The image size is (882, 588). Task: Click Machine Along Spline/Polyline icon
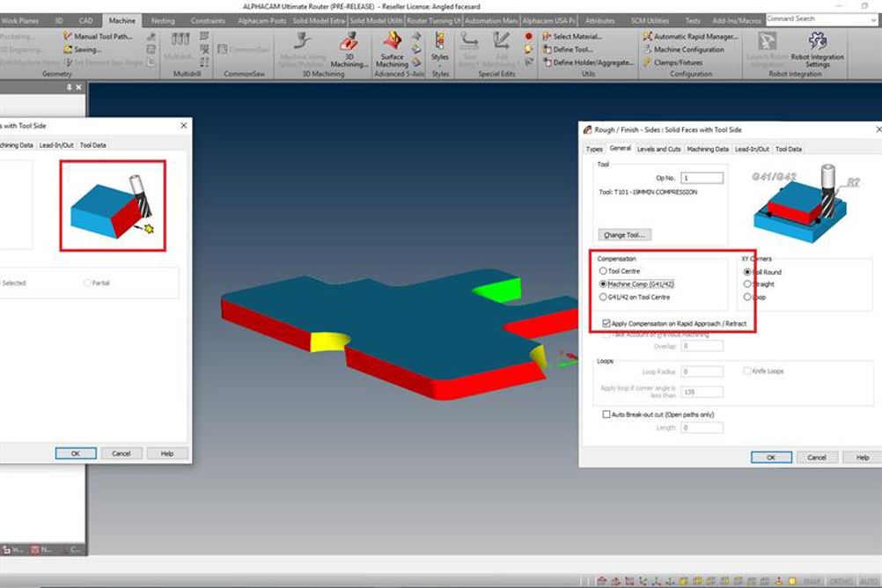tap(303, 48)
